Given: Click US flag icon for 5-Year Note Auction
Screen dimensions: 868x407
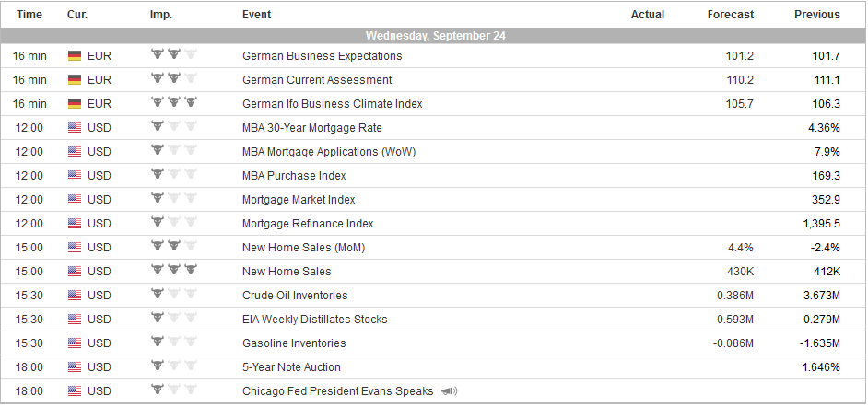Looking at the screenshot, I should pyautogui.click(x=75, y=367).
